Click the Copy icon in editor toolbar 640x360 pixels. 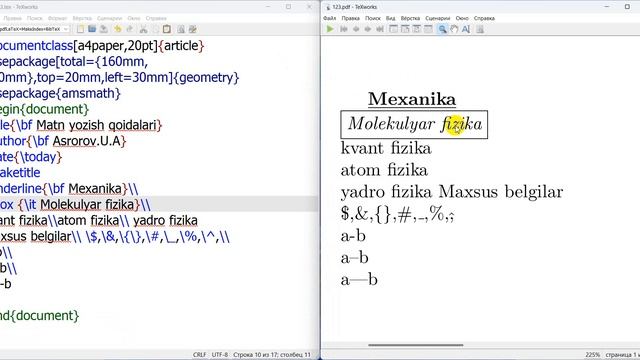tap(155, 29)
